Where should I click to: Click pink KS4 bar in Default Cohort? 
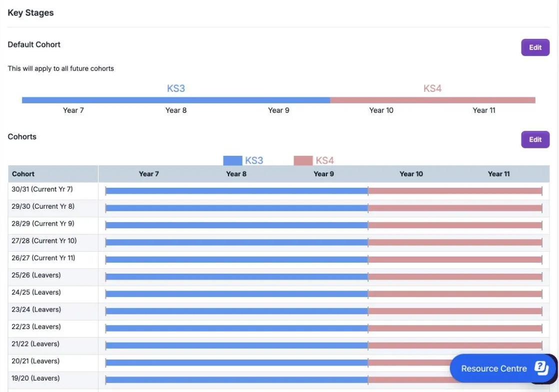[432, 100]
